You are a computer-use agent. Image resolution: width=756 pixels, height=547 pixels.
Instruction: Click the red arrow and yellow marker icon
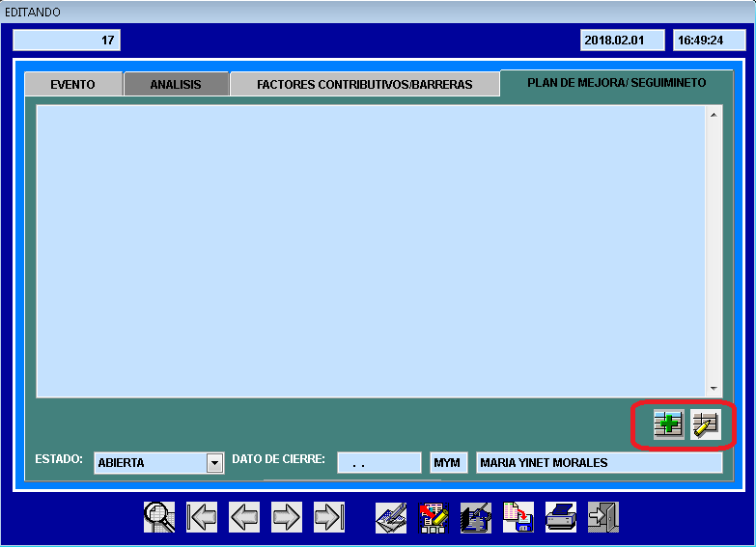click(x=434, y=517)
